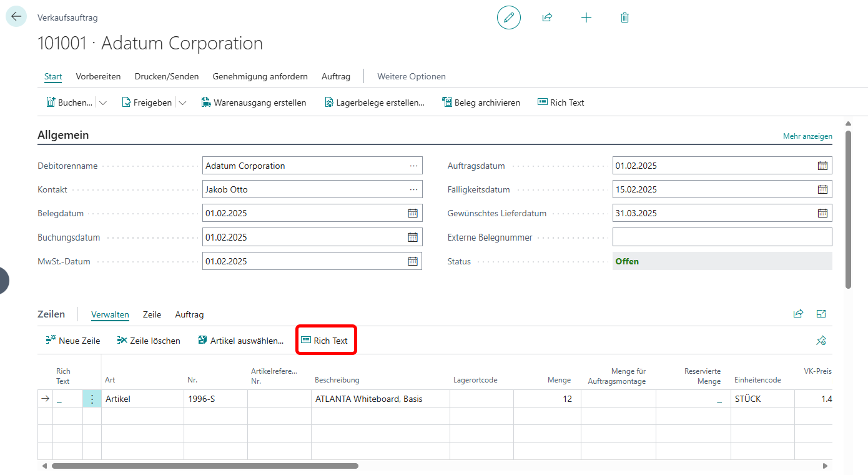Open the Drucken/Senden menu
868x475 pixels.
167,76
